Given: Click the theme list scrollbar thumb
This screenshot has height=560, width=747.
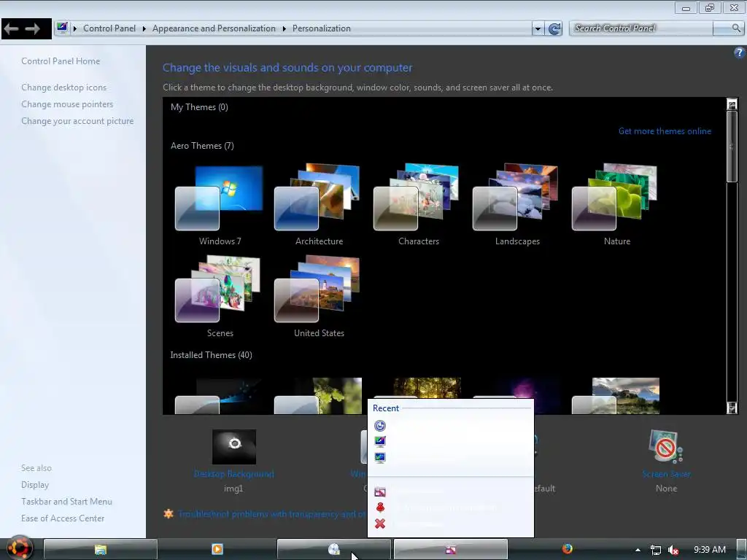Looking at the screenshot, I should click(732, 146).
